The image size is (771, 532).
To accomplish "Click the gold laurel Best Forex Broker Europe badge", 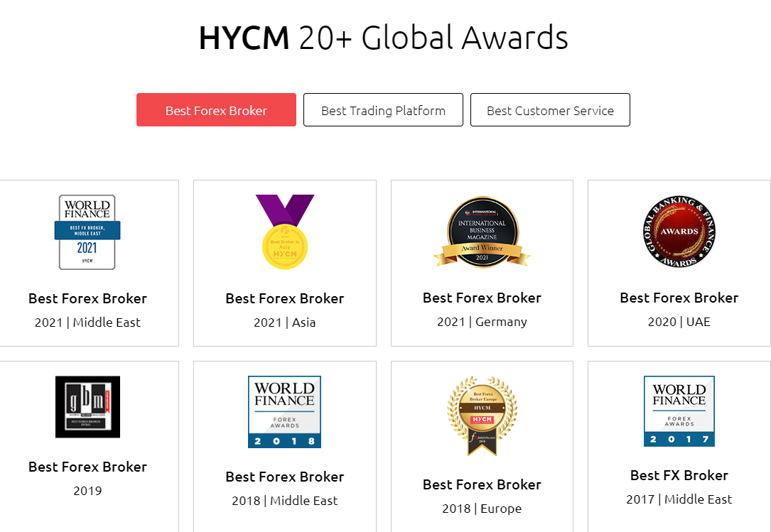I will point(482,416).
